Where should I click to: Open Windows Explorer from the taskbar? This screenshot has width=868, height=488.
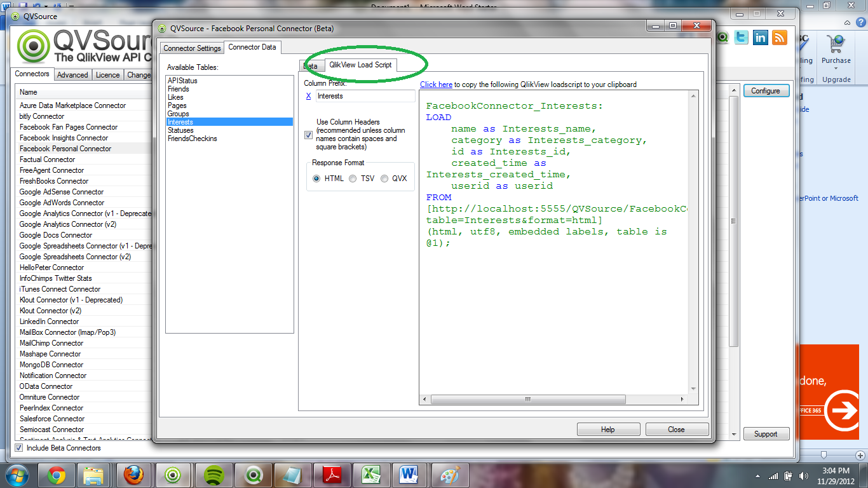(94, 475)
